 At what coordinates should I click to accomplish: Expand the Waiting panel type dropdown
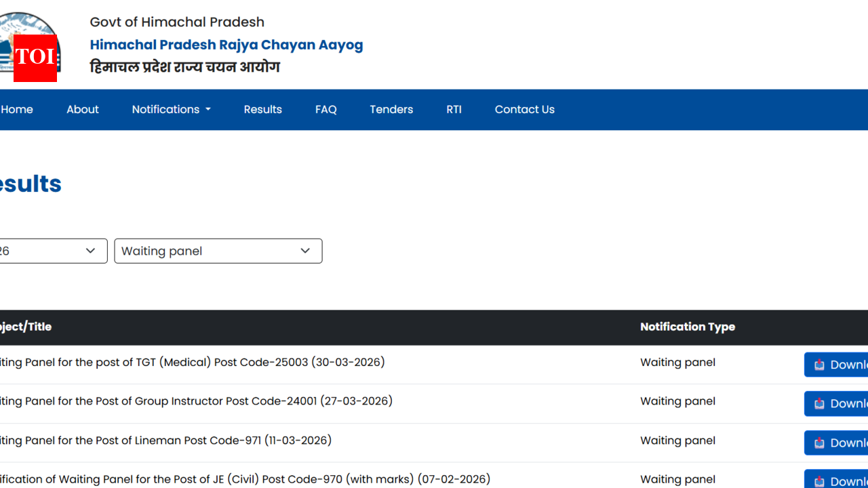218,251
